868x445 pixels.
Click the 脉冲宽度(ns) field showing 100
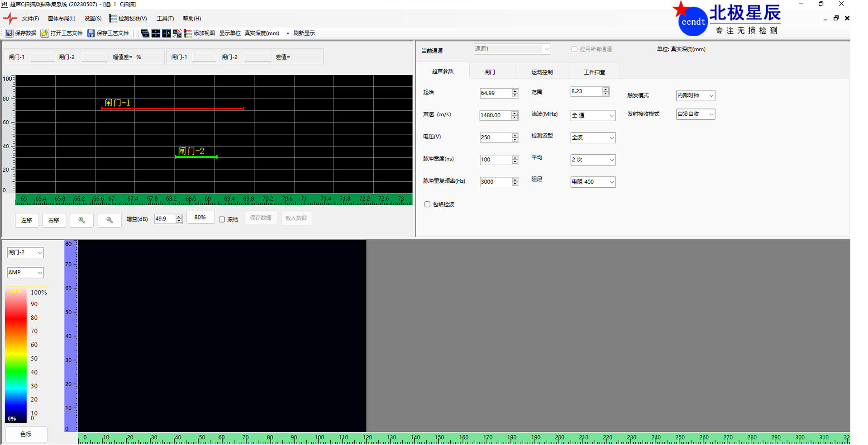(496, 160)
